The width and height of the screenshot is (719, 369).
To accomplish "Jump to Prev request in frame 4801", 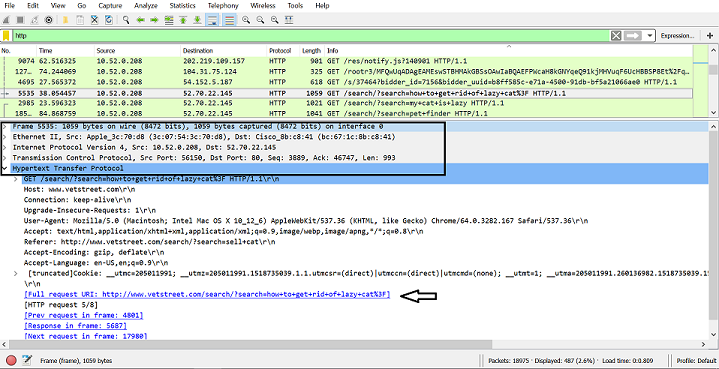I will coord(83,315).
